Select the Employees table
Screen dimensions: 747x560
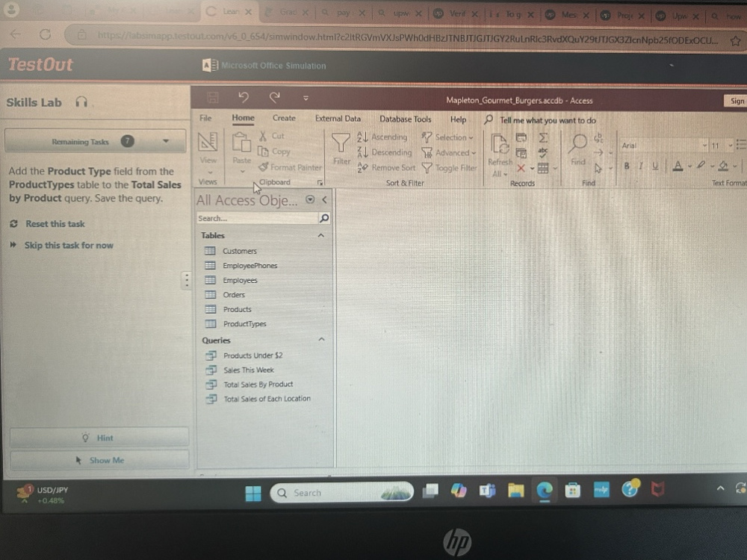[x=240, y=281]
